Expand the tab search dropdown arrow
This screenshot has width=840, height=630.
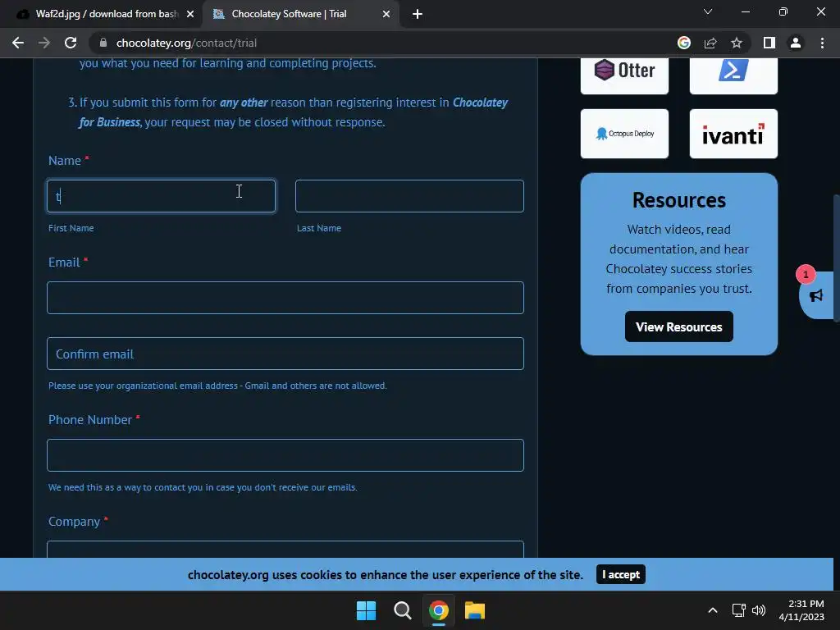pos(708,11)
